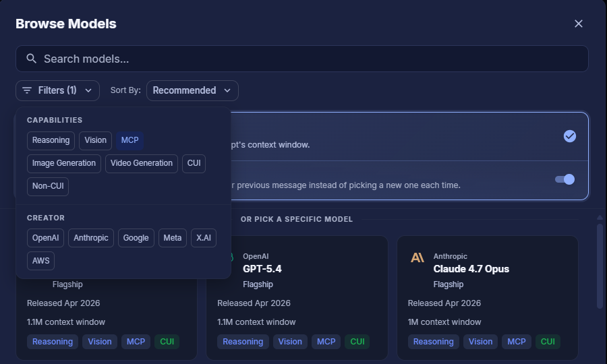
Task: Switch off the previous message toggle
Action: 565,179
